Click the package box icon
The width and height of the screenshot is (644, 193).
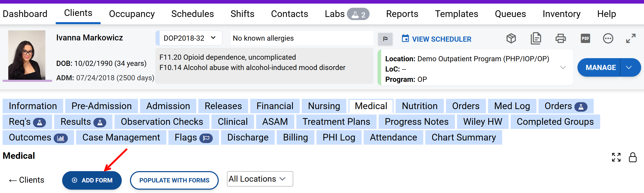[x=511, y=39]
